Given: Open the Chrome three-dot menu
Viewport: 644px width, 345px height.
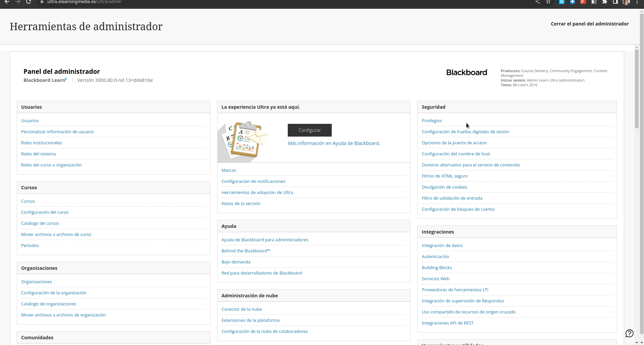Looking at the screenshot, I should (637, 2).
